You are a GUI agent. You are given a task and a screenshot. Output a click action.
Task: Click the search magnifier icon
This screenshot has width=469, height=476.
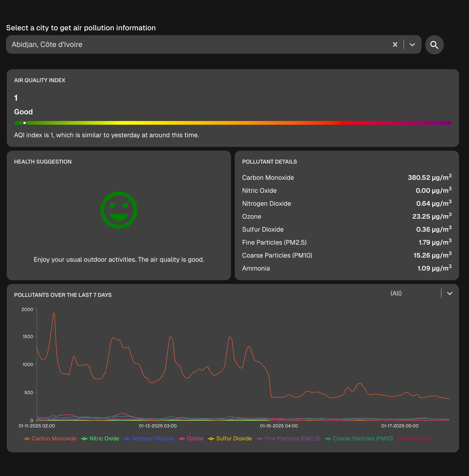434,45
